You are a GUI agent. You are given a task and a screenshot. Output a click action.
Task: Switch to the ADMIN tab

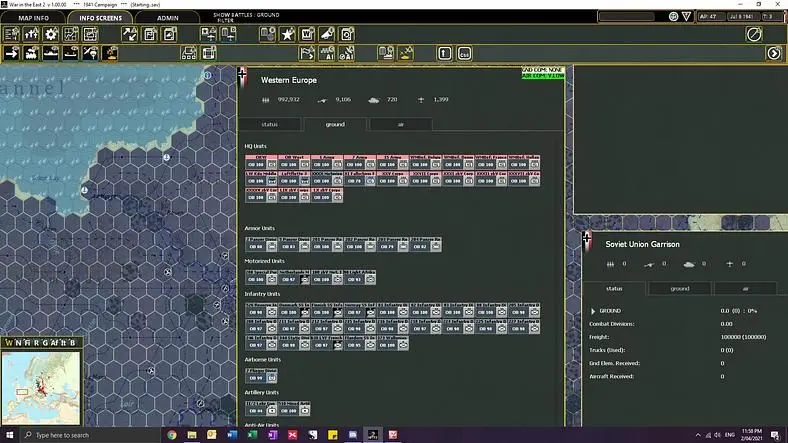tap(167, 18)
